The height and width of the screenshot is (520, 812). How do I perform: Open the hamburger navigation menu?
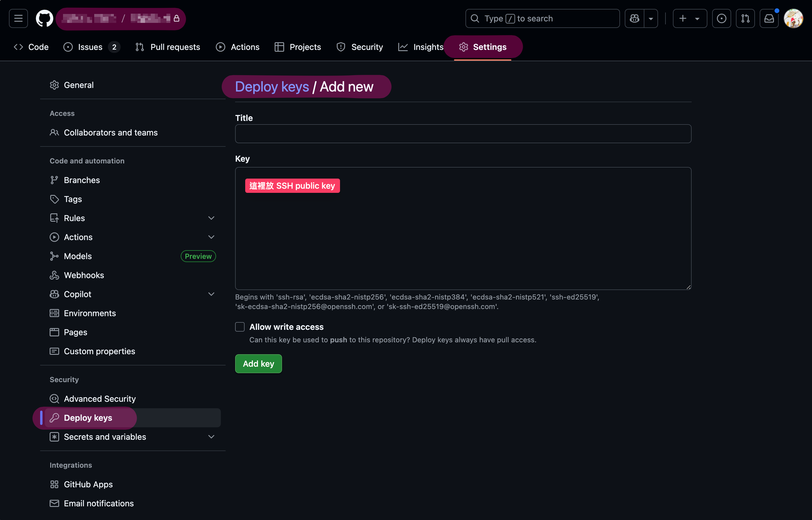(x=18, y=18)
